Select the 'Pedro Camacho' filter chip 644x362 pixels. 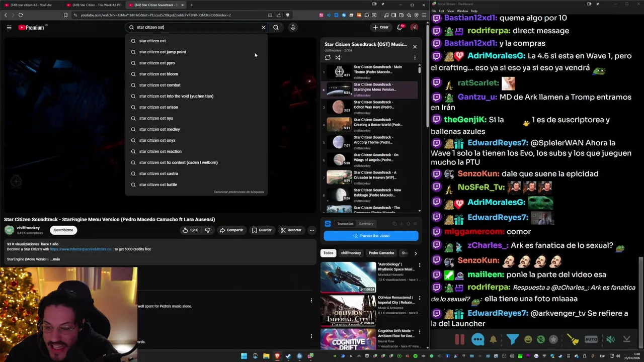(381, 253)
